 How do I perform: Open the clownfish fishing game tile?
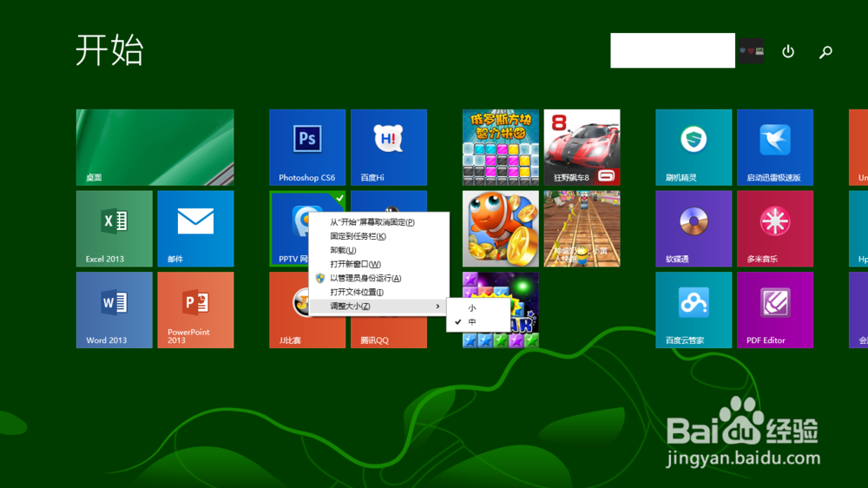point(501,228)
